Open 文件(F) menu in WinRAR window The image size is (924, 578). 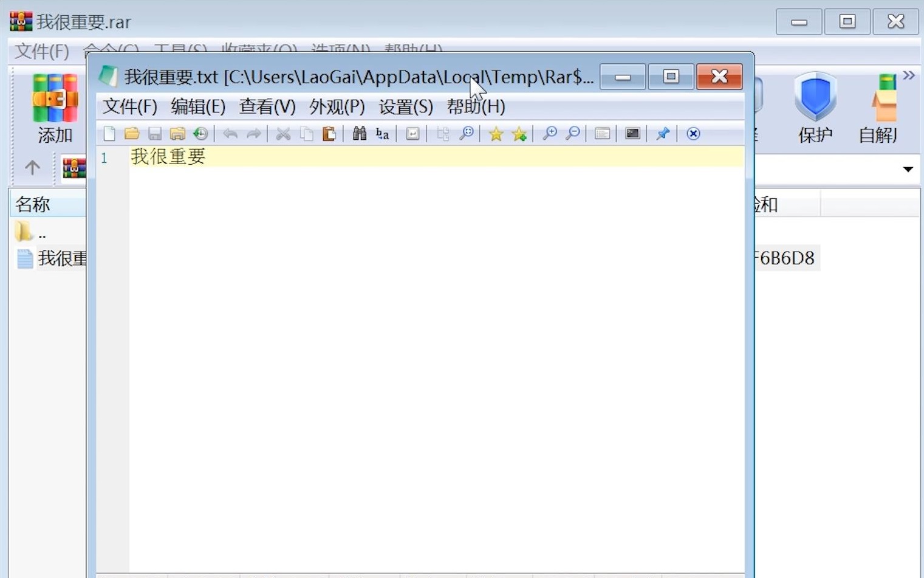click(x=42, y=51)
